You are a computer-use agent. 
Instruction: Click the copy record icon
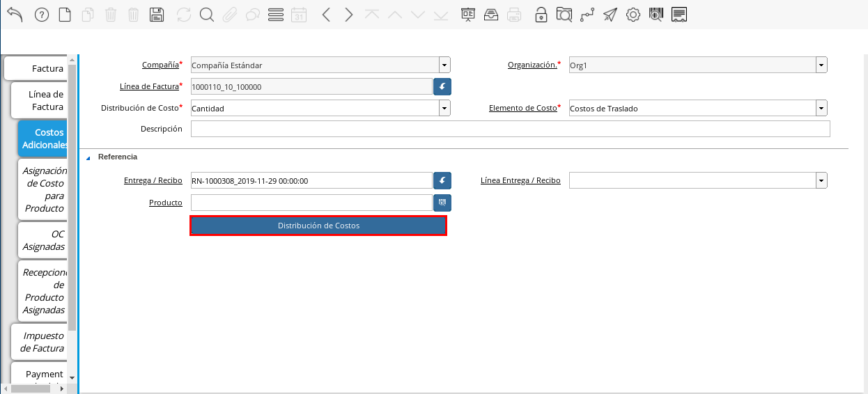click(x=88, y=15)
